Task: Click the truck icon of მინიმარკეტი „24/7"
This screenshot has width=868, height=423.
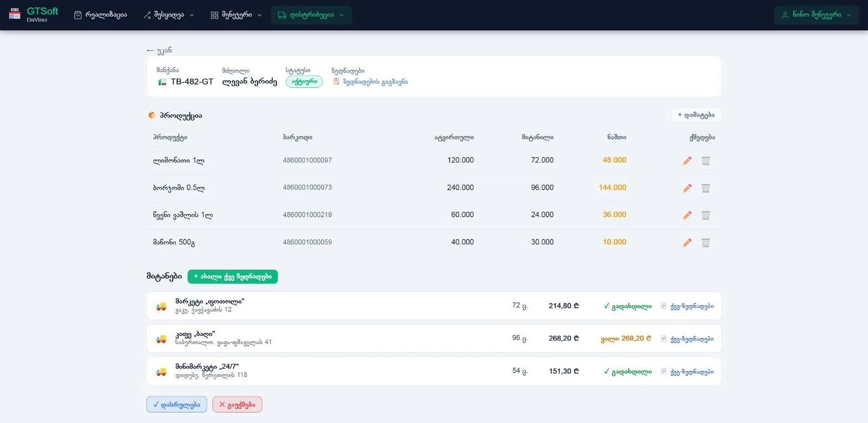Action: click(x=161, y=372)
